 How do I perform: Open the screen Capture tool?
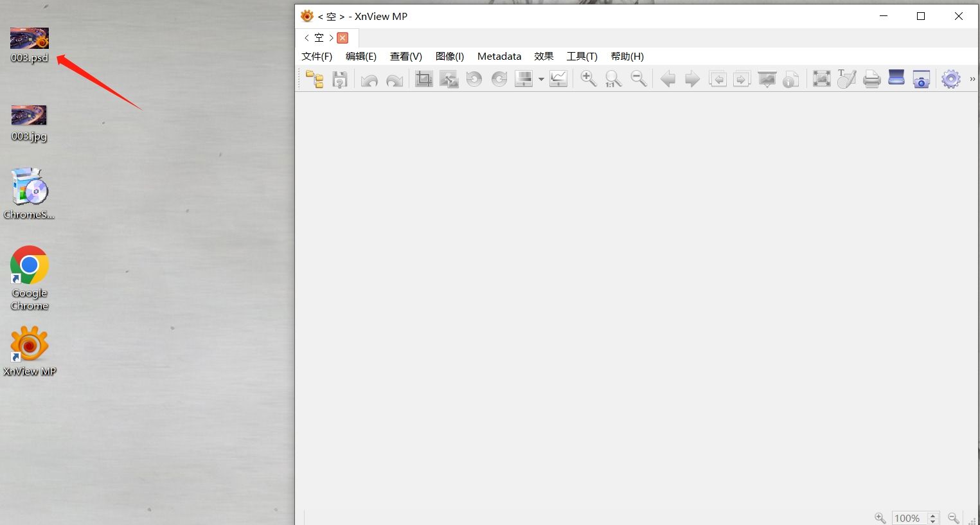[921, 79]
